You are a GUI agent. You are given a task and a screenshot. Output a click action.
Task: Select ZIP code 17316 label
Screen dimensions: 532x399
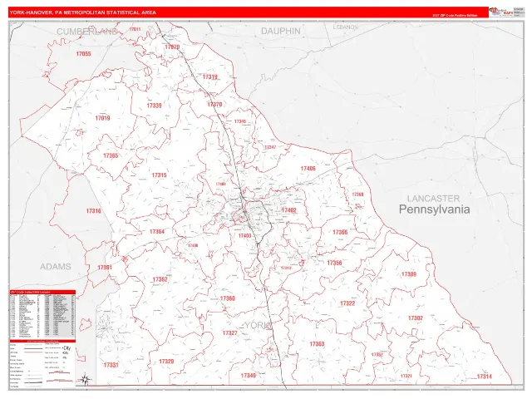[x=94, y=211]
